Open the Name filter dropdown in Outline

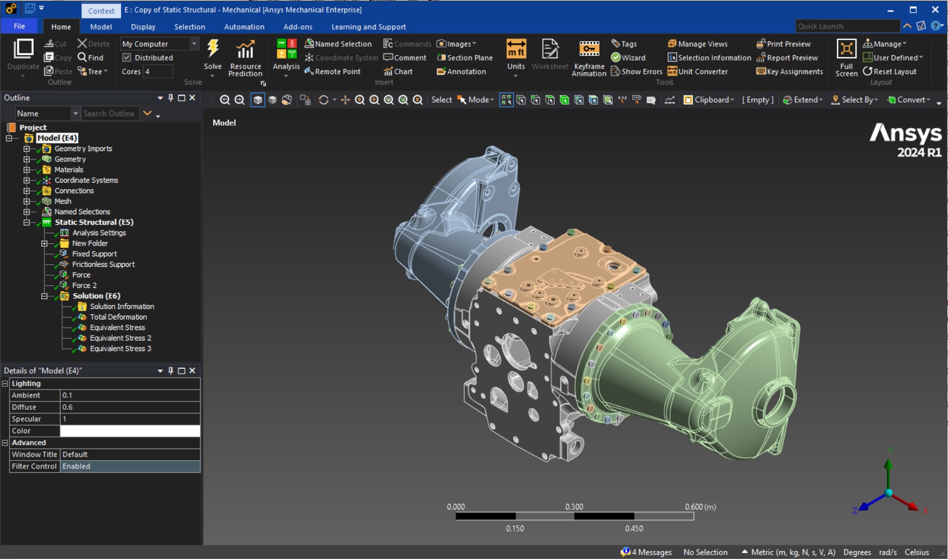point(75,113)
